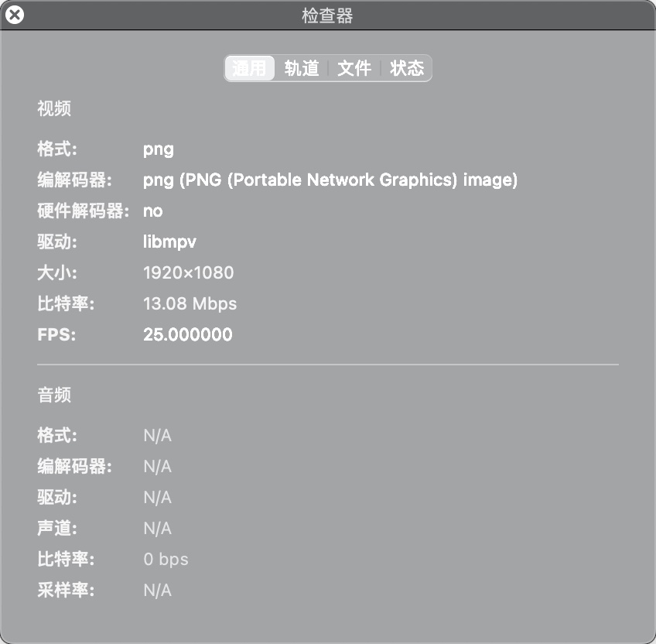Screen dimensions: 656x644
Task: Click the 采样率 label
Action: click(66, 591)
